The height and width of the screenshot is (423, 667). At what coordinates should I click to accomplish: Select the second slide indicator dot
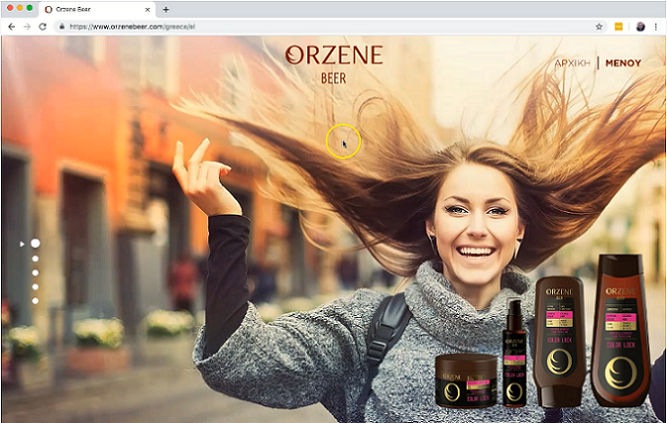click(35, 259)
